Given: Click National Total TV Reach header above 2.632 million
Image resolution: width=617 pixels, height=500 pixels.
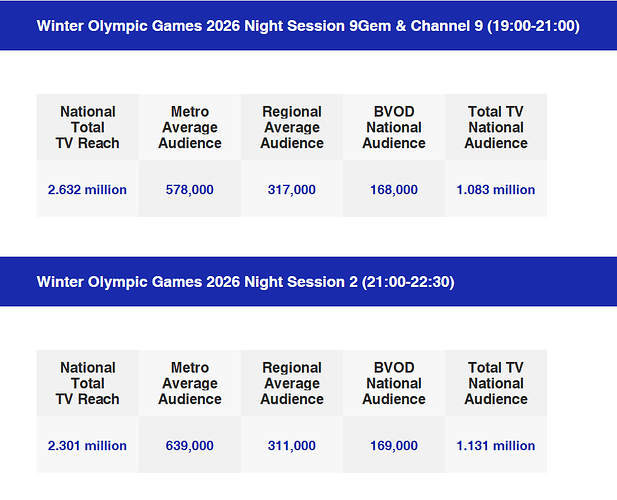Looking at the screenshot, I should [87, 127].
